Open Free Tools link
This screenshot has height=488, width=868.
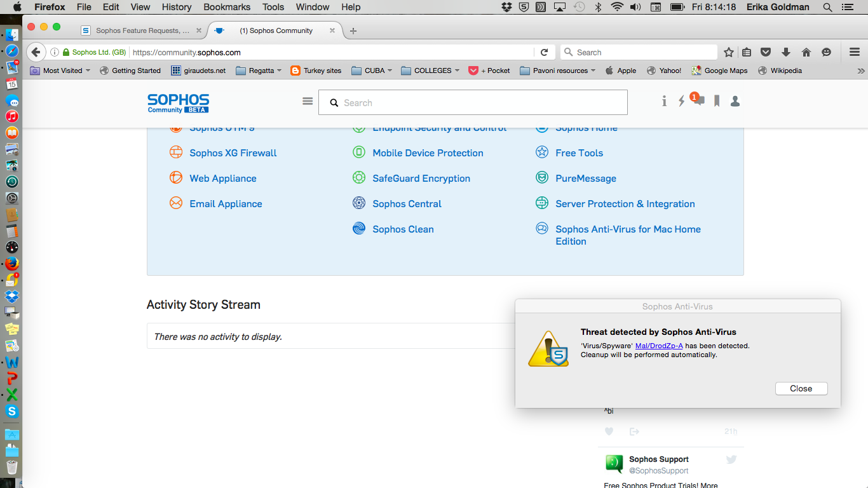[x=579, y=153]
